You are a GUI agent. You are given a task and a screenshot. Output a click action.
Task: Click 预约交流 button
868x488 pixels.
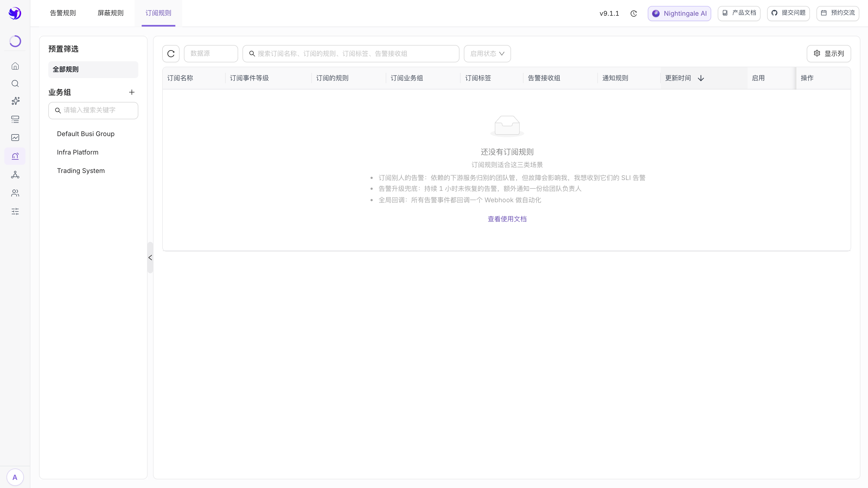[x=838, y=14]
